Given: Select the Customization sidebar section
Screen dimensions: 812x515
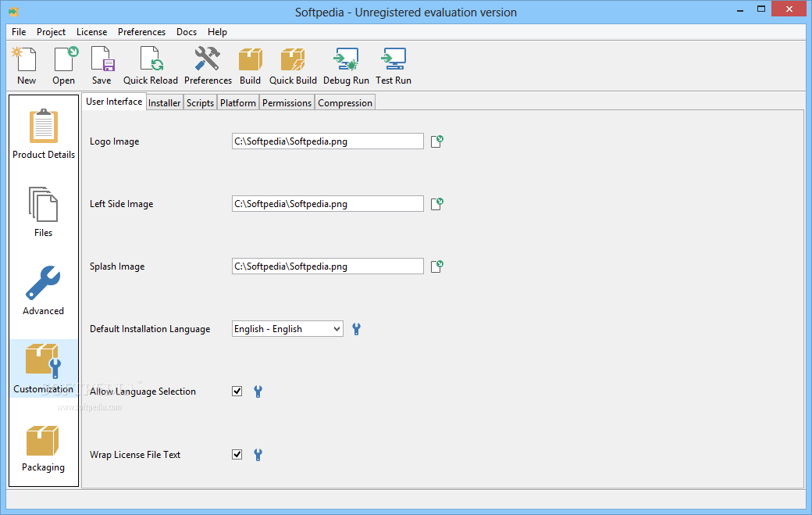Looking at the screenshot, I should click(44, 368).
